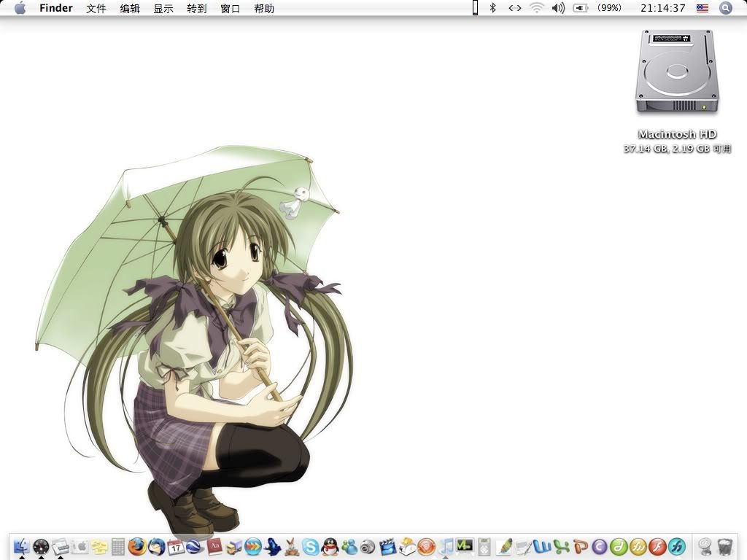This screenshot has width=747, height=560.
Task: Click the battery charging icon
Action: [x=580, y=7]
